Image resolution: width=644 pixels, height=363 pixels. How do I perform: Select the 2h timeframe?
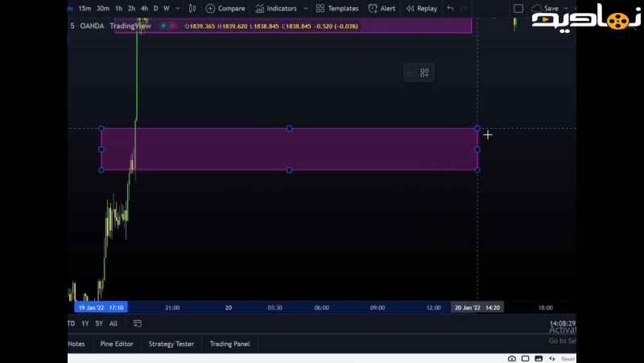coord(131,8)
